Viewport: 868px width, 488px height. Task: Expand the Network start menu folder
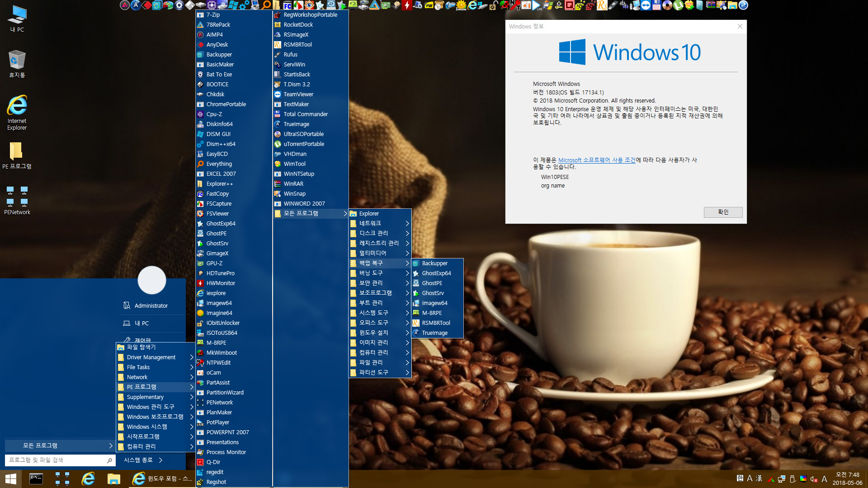coord(156,377)
